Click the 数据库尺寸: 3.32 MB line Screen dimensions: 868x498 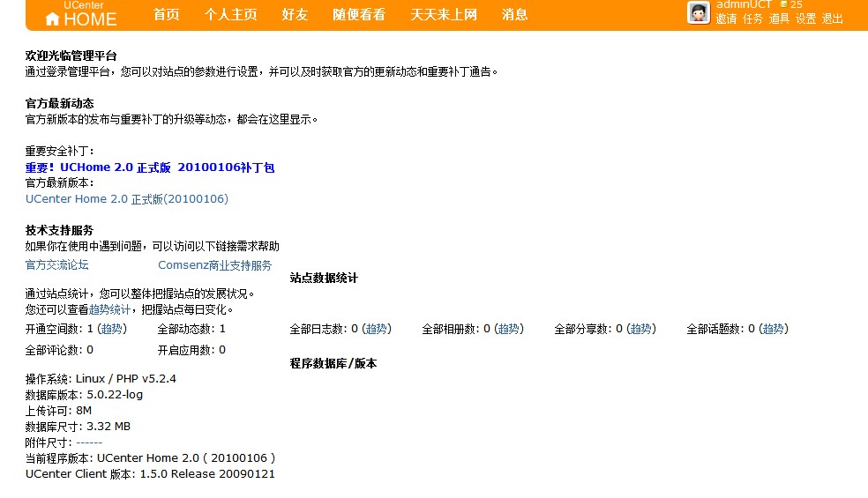(78, 427)
